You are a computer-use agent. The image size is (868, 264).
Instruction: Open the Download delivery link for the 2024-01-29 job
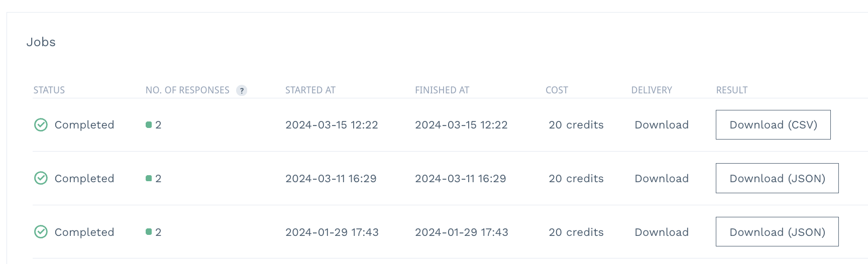[x=661, y=232]
